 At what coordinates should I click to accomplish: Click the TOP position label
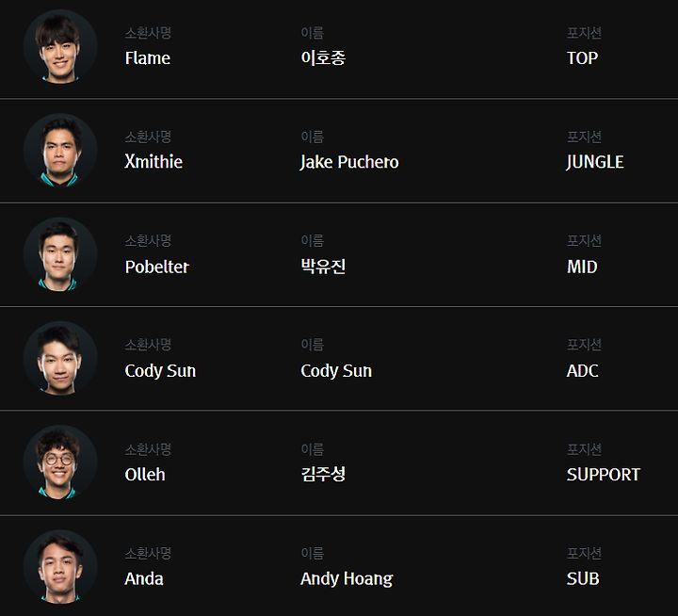583,58
